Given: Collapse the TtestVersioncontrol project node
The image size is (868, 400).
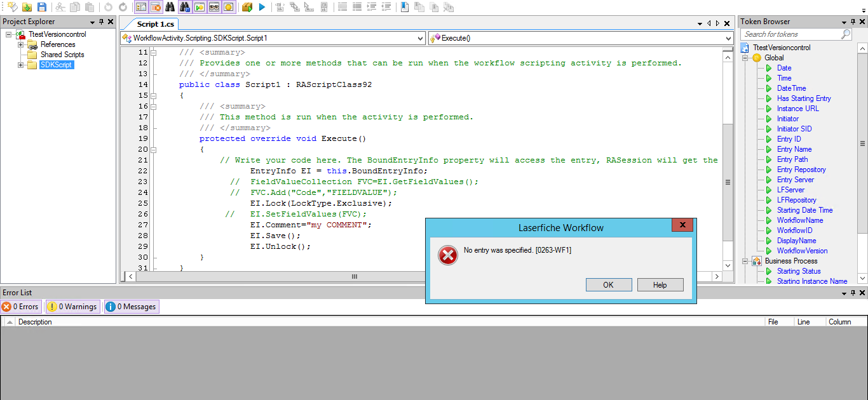Looking at the screenshot, I should [x=9, y=34].
